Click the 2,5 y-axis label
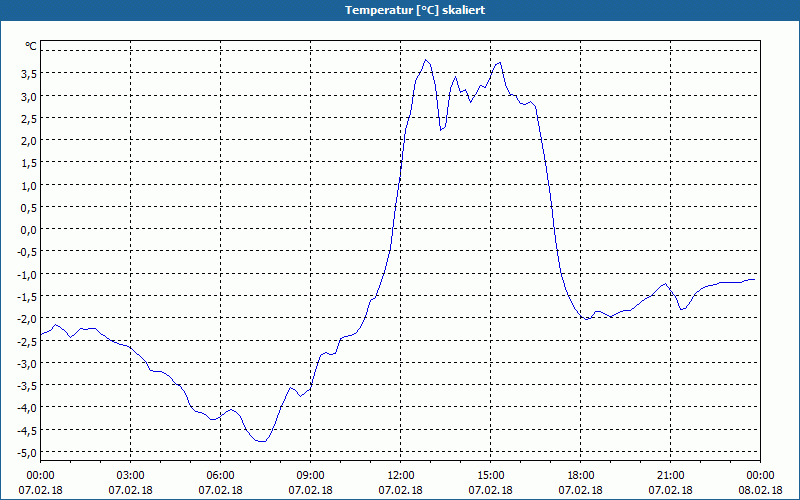800x500 pixels. coord(30,118)
